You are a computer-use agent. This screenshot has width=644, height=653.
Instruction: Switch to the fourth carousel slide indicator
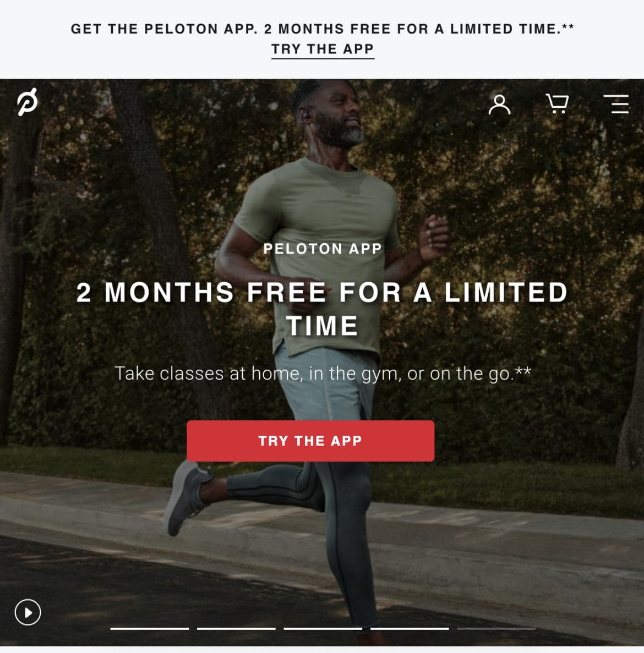[x=410, y=628]
